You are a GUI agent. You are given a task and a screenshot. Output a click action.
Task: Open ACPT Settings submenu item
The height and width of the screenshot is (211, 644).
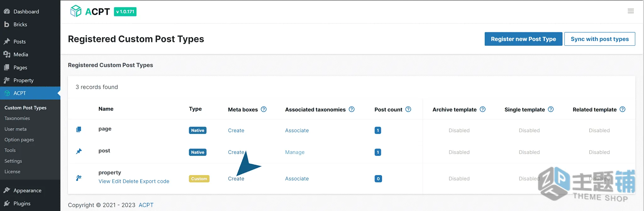13,161
